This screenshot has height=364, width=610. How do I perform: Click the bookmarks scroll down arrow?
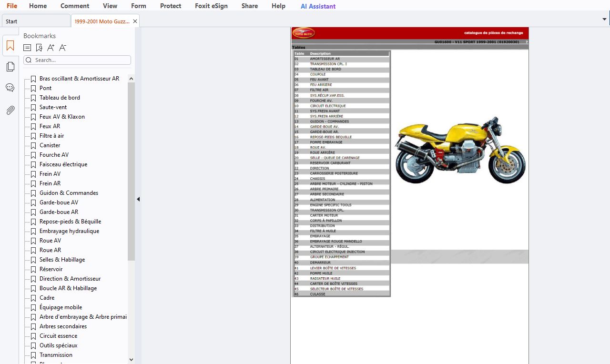pos(132,360)
